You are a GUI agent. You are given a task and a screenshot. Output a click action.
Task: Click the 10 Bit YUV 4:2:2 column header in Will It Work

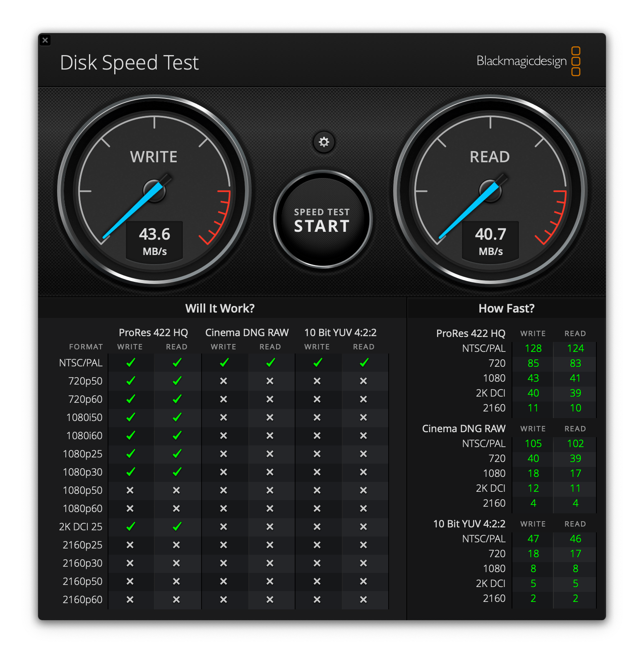click(x=340, y=333)
